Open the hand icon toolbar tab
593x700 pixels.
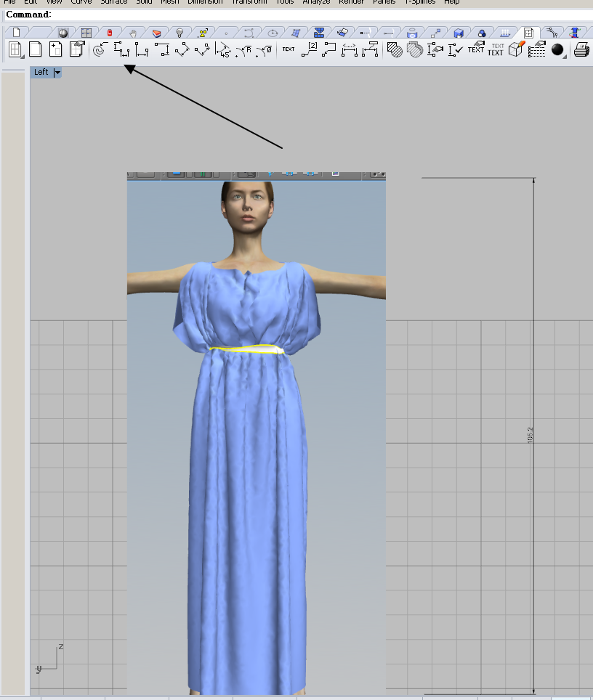(x=132, y=33)
